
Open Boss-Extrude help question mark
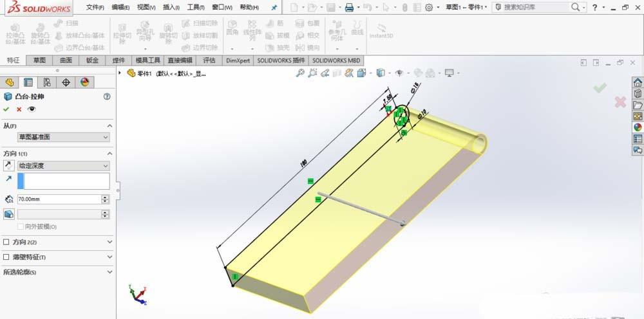coord(107,96)
